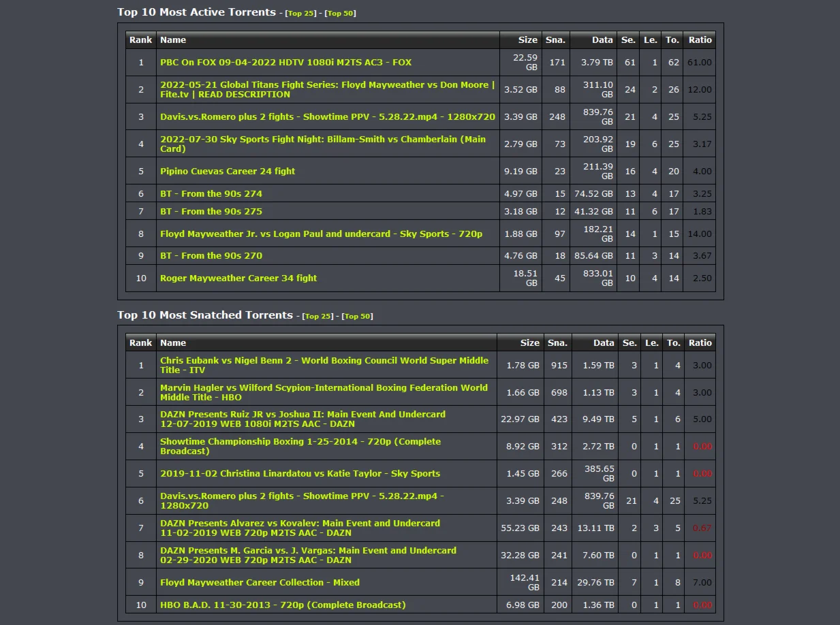The image size is (840, 625).
Task: Select 1.36 TB data for HBO B.A.D.
Action: [x=595, y=605]
